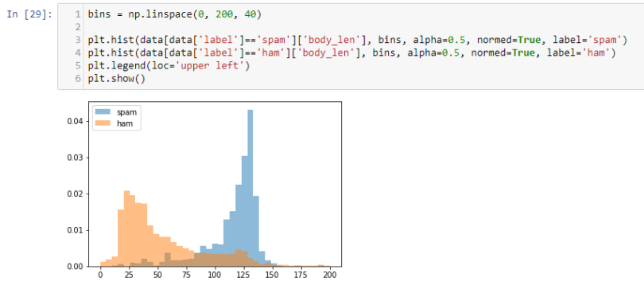Screen dimensions: 644x289
Task: Click the orange ham legend swatch
Action: [x=103, y=123]
